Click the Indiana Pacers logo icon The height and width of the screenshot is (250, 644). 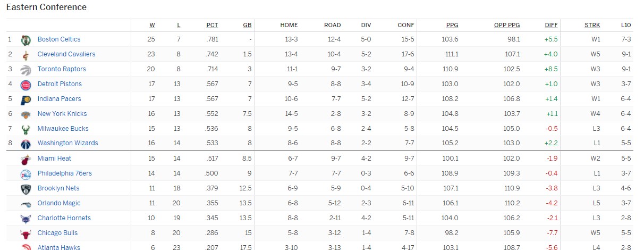[26, 99]
